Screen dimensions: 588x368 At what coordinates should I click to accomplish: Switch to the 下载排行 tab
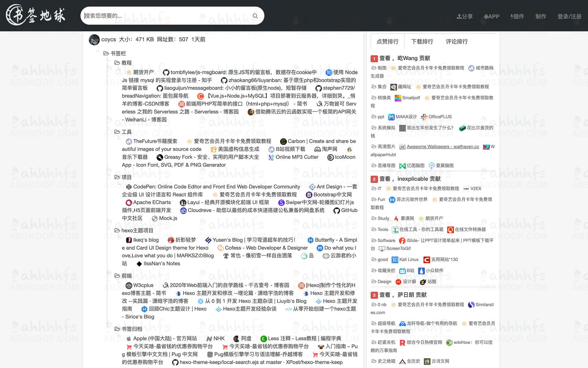point(422,42)
